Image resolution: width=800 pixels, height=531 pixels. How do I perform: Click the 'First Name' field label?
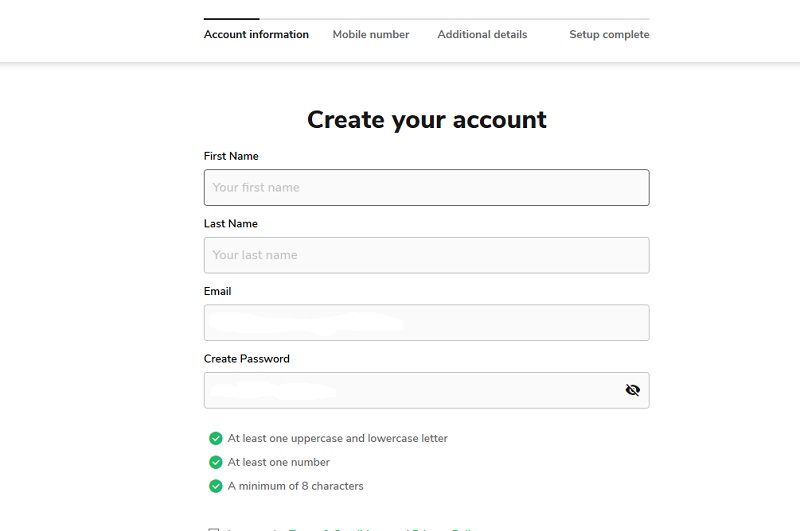click(231, 156)
